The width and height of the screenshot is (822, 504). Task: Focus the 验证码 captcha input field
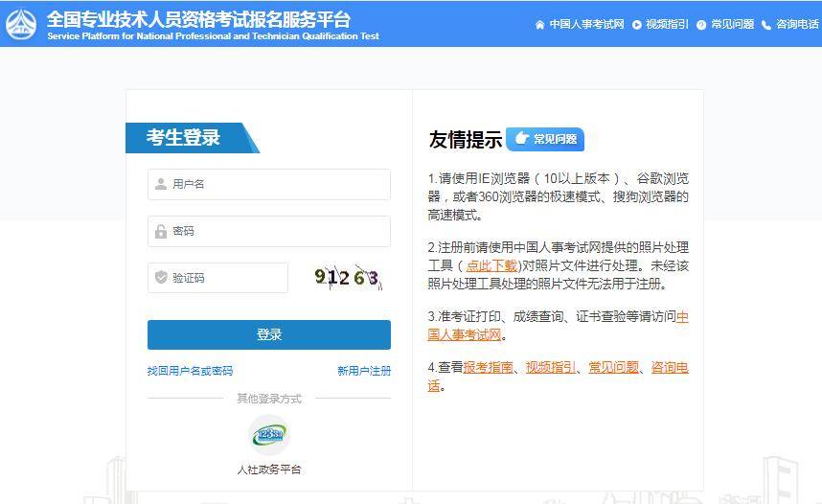tap(217, 278)
